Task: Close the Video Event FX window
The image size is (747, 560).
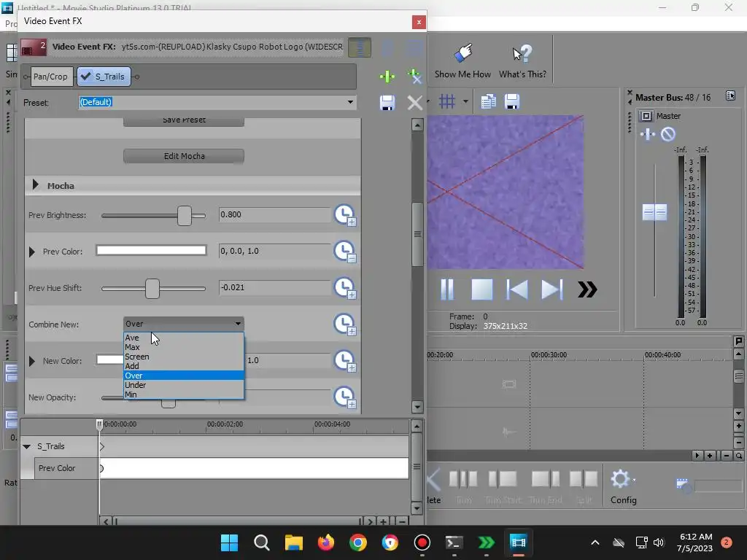Action: point(419,22)
